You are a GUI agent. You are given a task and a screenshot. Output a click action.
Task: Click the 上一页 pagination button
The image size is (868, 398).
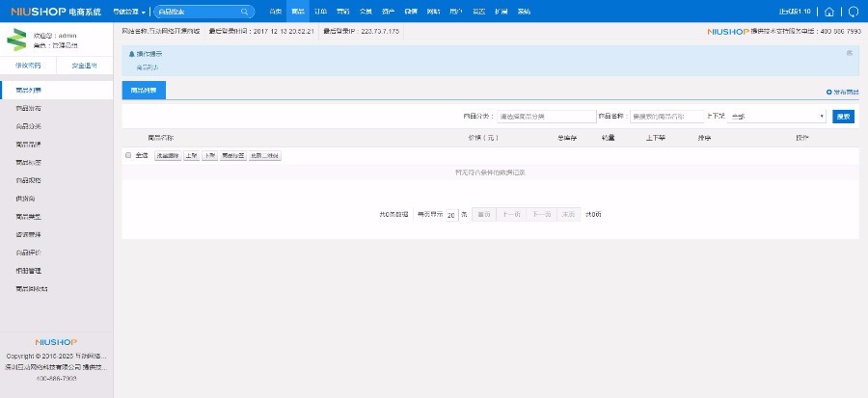point(510,215)
